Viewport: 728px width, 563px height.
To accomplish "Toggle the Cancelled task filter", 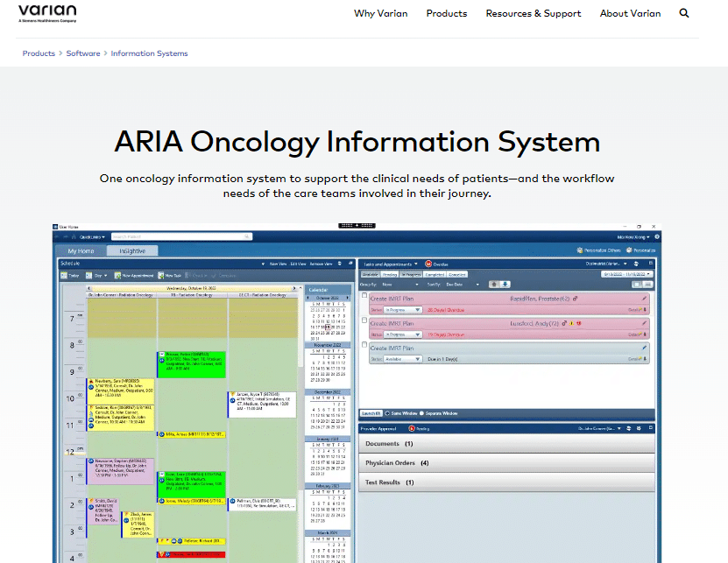I will 457,274.
